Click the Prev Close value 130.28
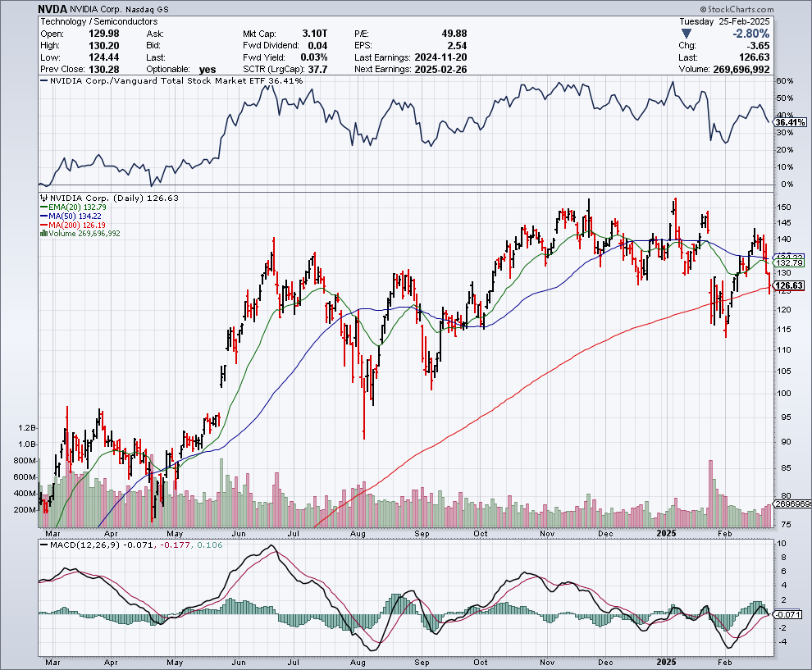Image resolution: width=812 pixels, height=670 pixels. click(104, 70)
